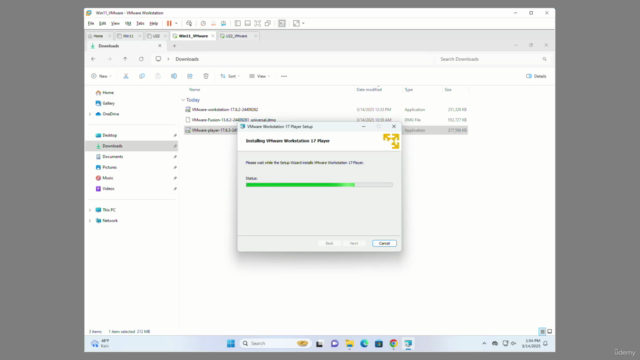Open Music in the navigation pane

tap(104, 178)
